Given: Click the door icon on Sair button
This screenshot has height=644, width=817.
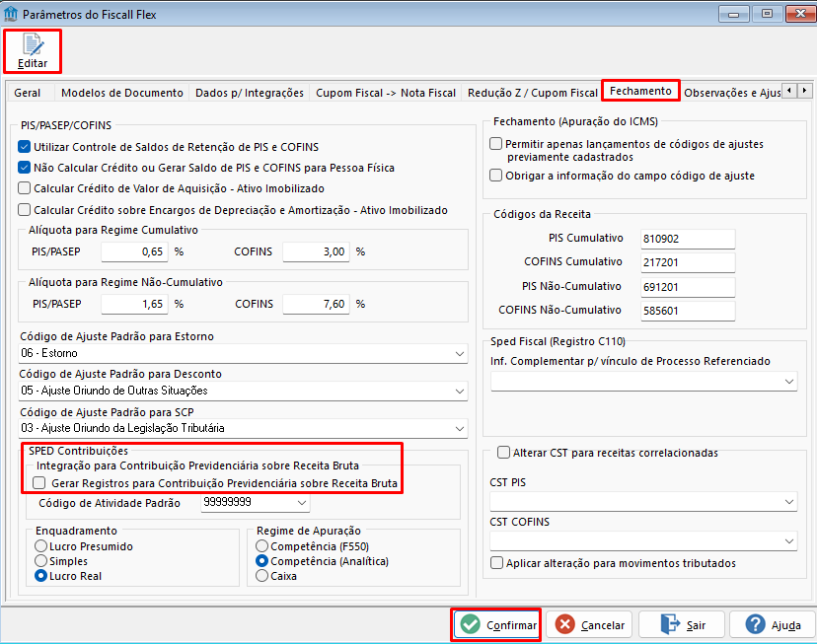Looking at the screenshot, I should tap(670, 624).
